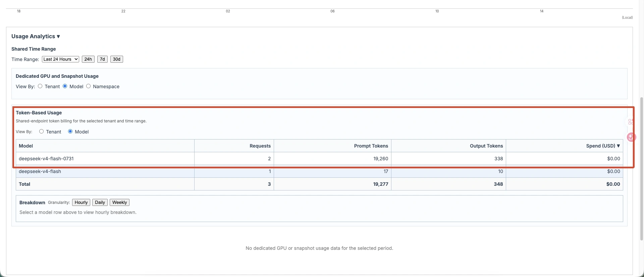Click the chart axis label 06
The image size is (644, 277).
[332, 11]
